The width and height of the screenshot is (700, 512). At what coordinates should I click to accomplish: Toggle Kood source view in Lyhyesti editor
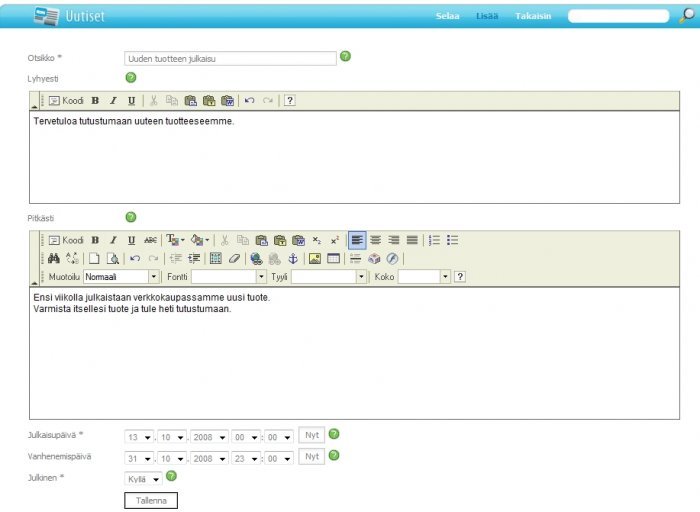[66, 100]
